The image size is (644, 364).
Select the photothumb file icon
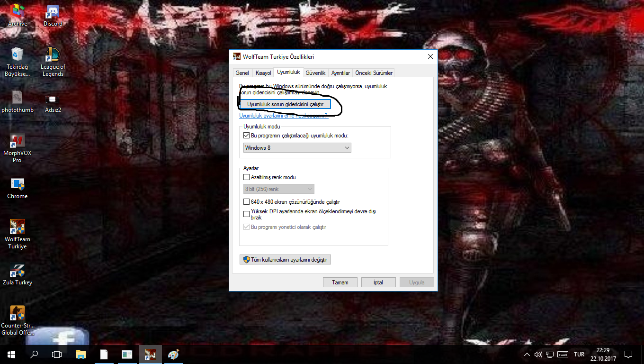[x=18, y=101]
